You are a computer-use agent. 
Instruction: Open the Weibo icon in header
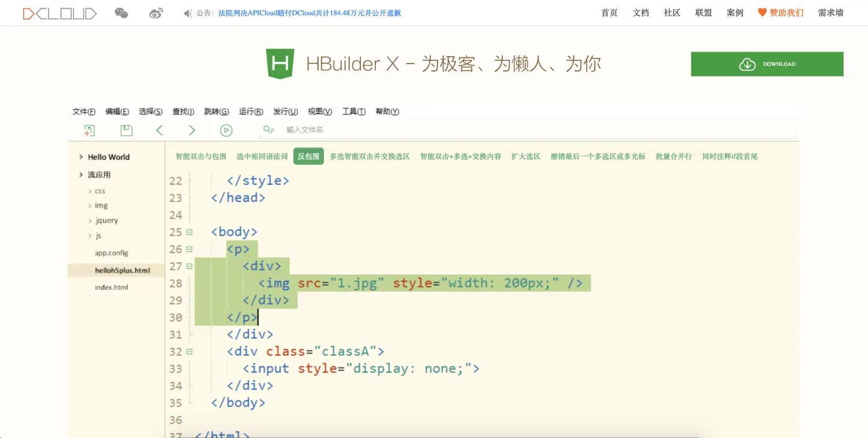156,13
